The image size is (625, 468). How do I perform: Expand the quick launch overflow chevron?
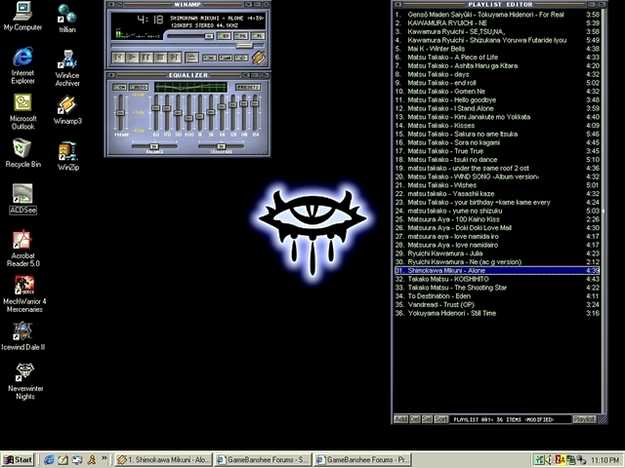104,458
